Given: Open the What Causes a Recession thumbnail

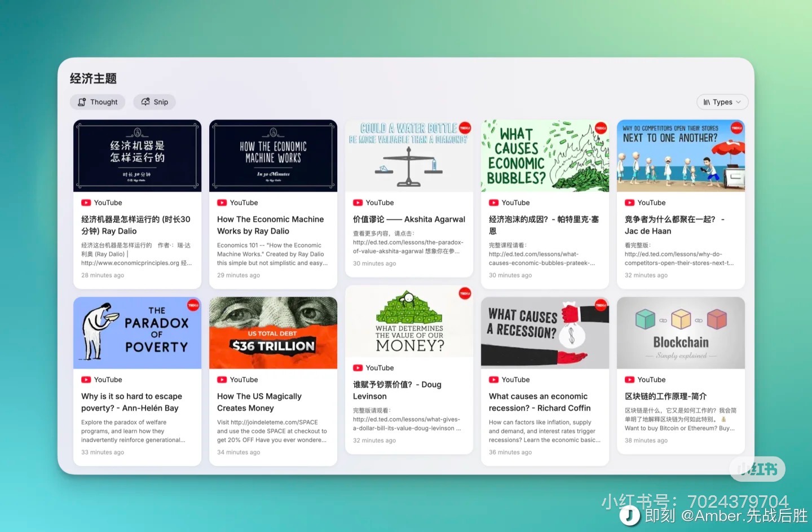Looking at the screenshot, I should (545, 333).
